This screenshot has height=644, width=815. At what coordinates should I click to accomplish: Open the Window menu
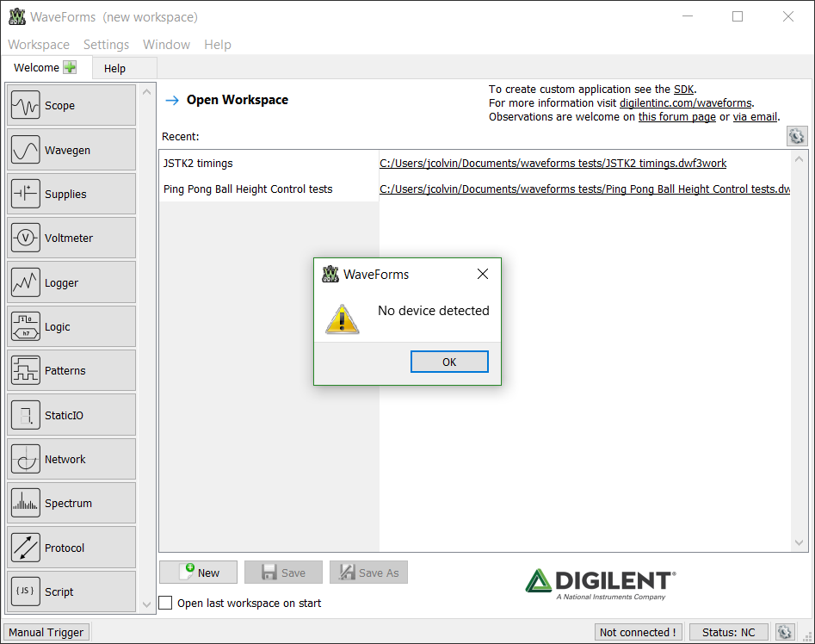pyautogui.click(x=166, y=45)
